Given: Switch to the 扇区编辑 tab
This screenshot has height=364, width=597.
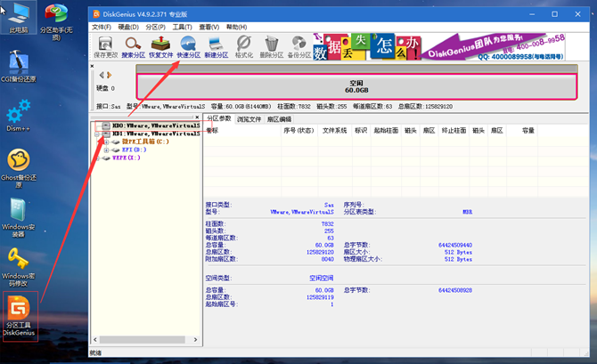Looking at the screenshot, I should point(279,119).
